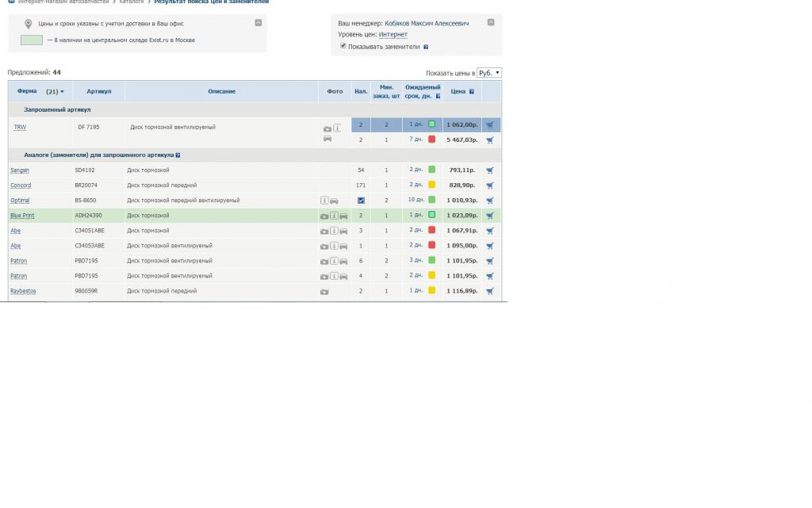Click the Нал. column header

(x=361, y=92)
